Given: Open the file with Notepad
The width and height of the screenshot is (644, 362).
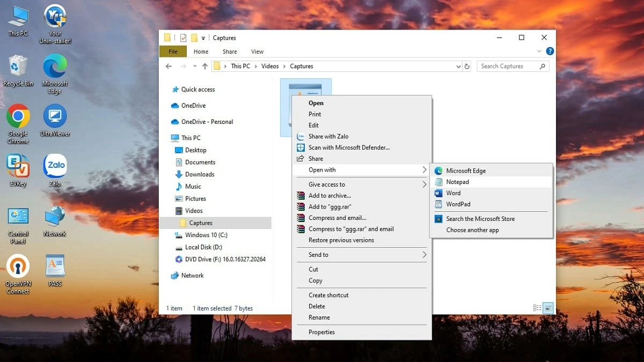Looking at the screenshot, I should 457,181.
